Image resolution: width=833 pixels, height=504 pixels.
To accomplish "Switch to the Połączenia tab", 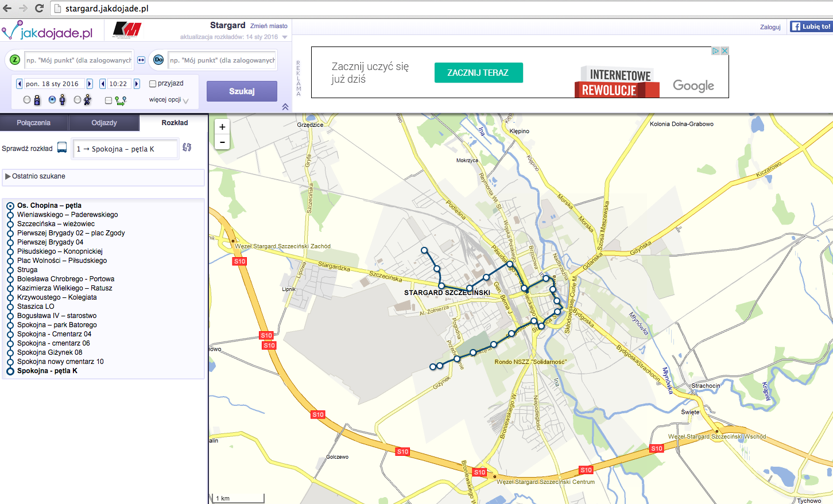I will click(x=34, y=123).
